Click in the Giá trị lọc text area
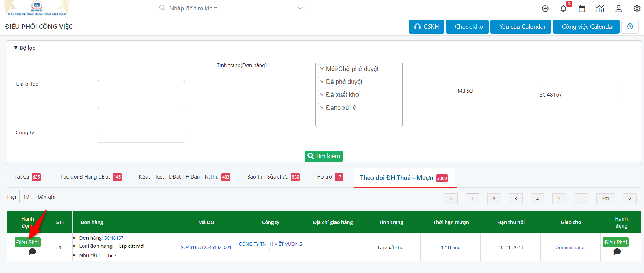 [141, 94]
